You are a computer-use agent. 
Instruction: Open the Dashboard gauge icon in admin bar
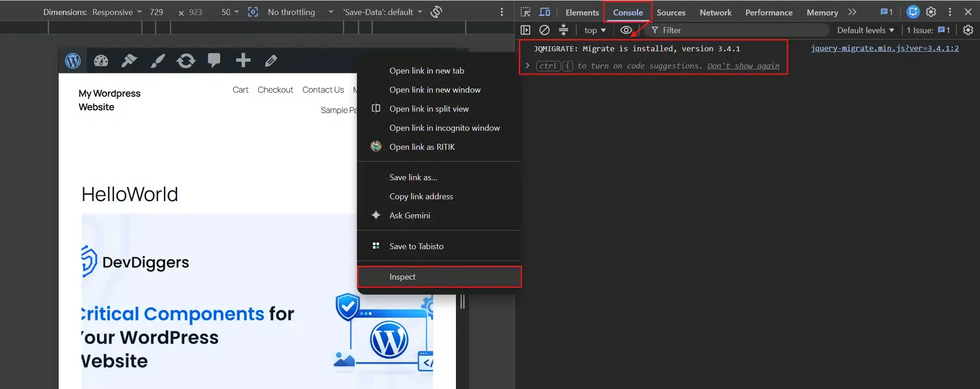(x=101, y=60)
